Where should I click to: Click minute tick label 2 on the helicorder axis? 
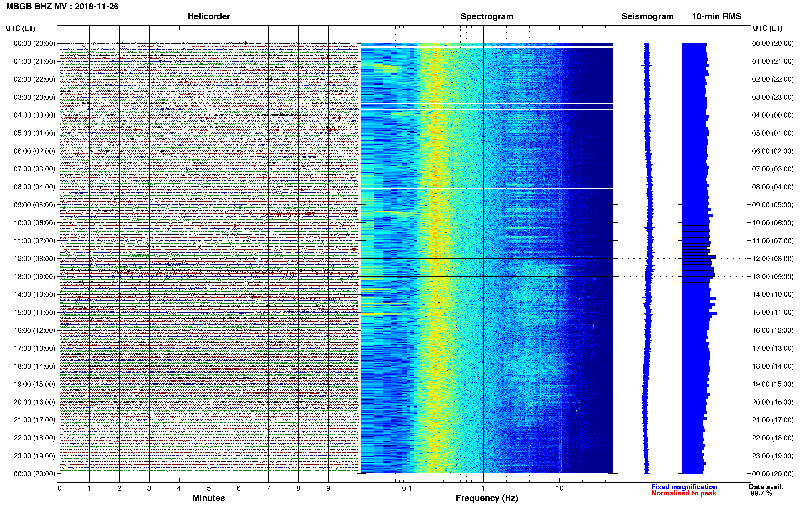(119, 488)
